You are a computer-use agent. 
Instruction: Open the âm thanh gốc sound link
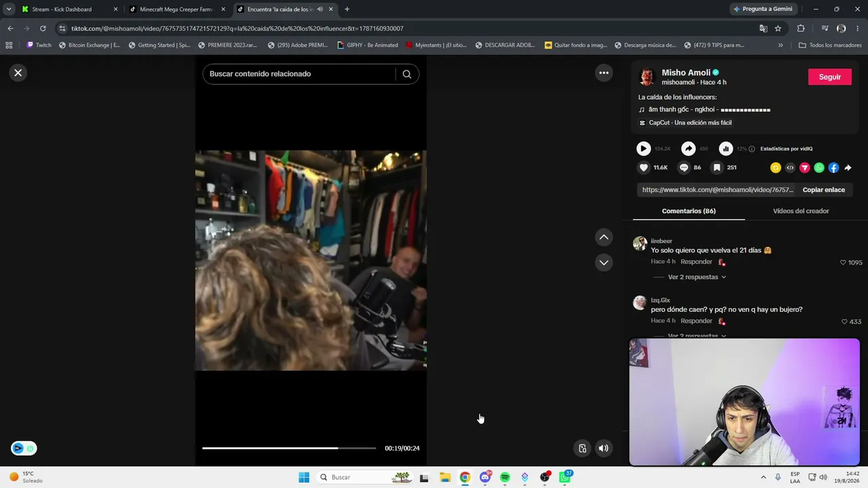[x=709, y=109]
